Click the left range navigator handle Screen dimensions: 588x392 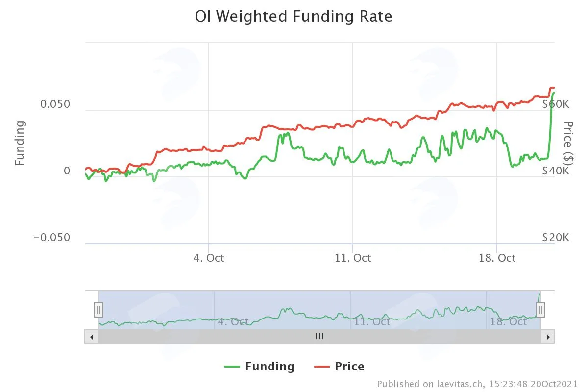click(98, 309)
